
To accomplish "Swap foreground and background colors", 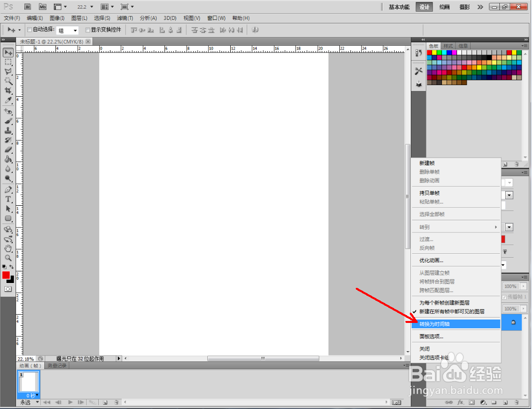I will tap(12, 267).
